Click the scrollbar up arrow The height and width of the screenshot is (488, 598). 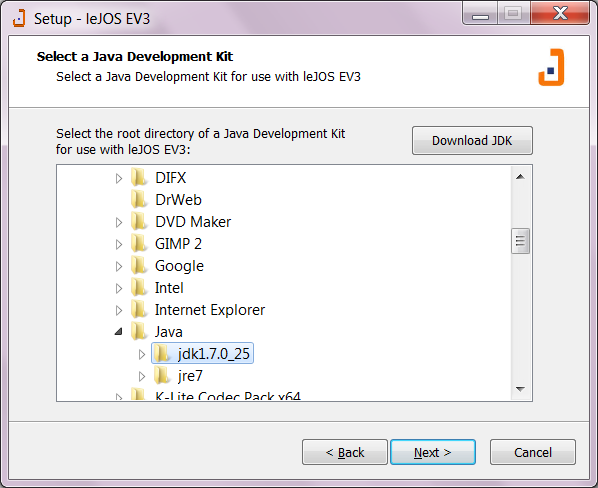coord(520,177)
